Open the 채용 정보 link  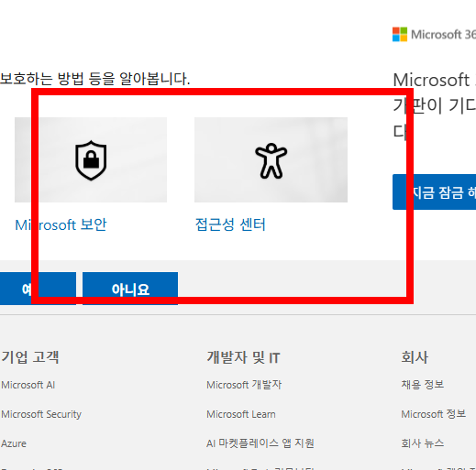(x=423, y=385)
